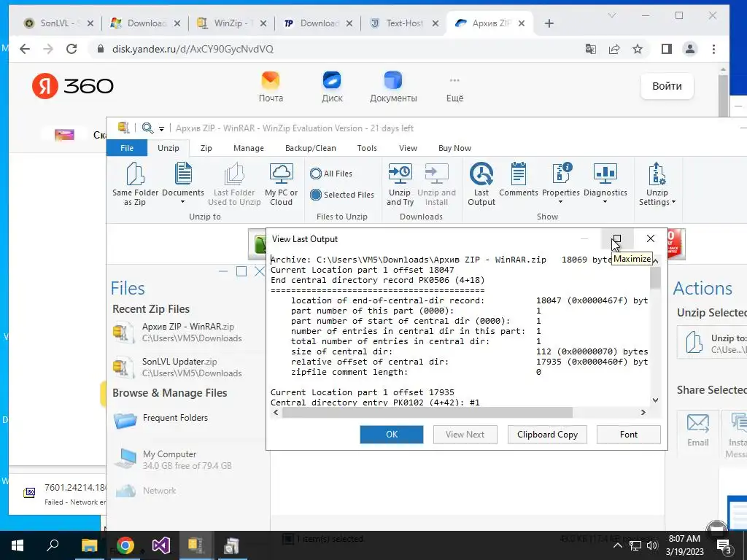Expand Documents dropdown arrow
This screenshot has height=560, width=747.
click(x=182, y=202)
